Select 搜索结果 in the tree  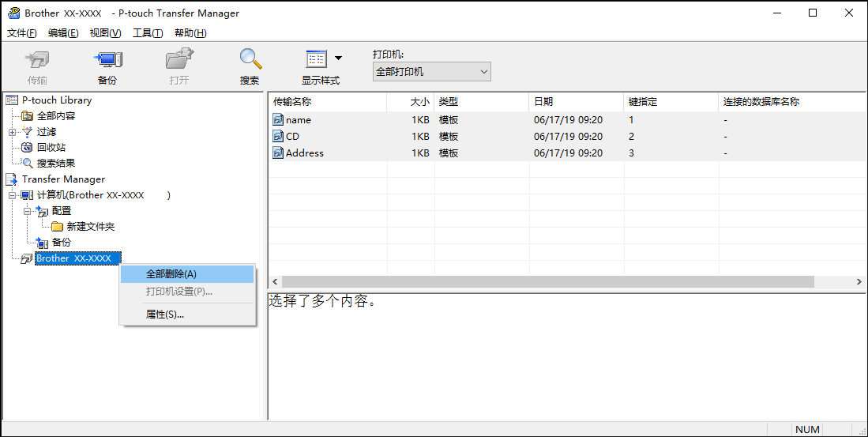tap(56, 164)
